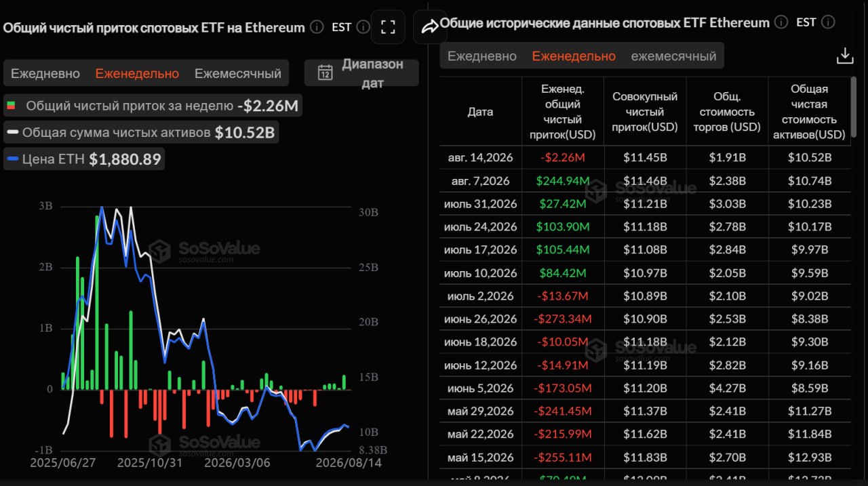
Task: Open info icon after EST on the chart panel
Action: pos(363,27)
